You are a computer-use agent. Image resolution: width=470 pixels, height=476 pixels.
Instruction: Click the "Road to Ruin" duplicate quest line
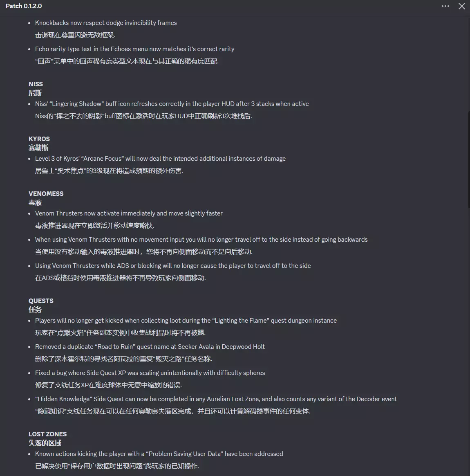pyautogui.click(x=150, y=347)
